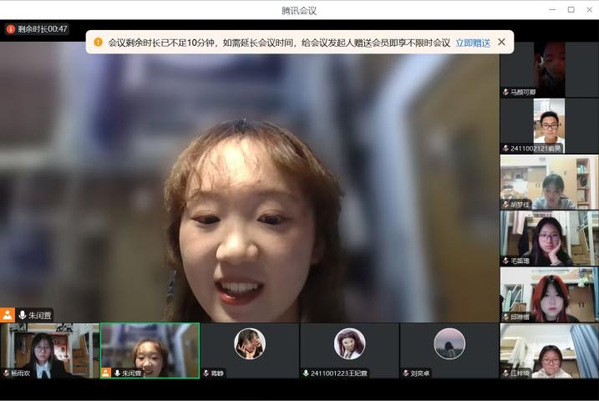Click the muted mic icon on 马颜可卿 tile
This screenshot has width=599, height=401.
click(x=506, y=92)
